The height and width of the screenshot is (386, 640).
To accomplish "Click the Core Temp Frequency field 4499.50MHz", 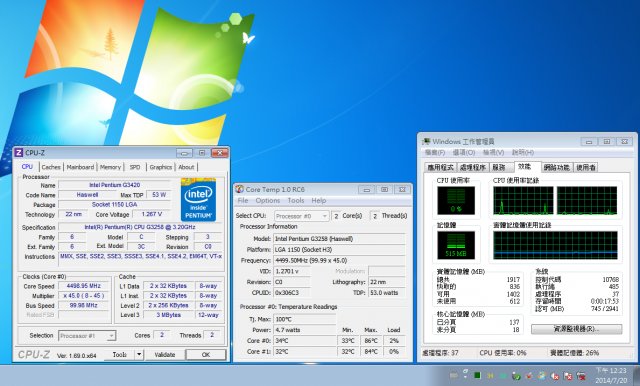I will pos(339,260).
